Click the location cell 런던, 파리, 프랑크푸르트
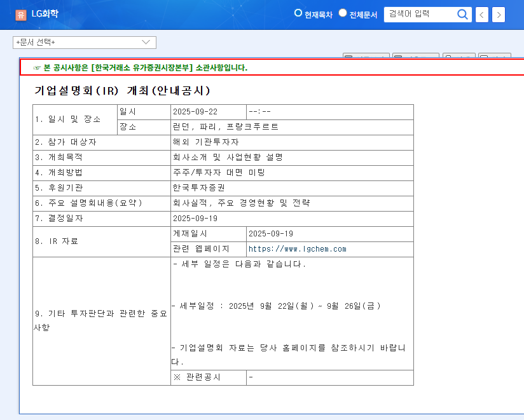This screenshot has height=420, width=524. (292, 127)
